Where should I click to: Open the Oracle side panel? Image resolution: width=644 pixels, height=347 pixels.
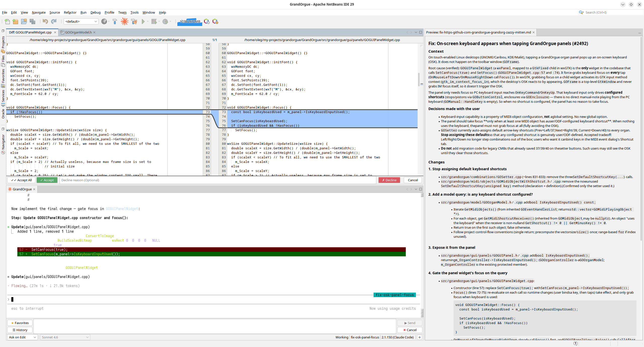pos(3,114)
